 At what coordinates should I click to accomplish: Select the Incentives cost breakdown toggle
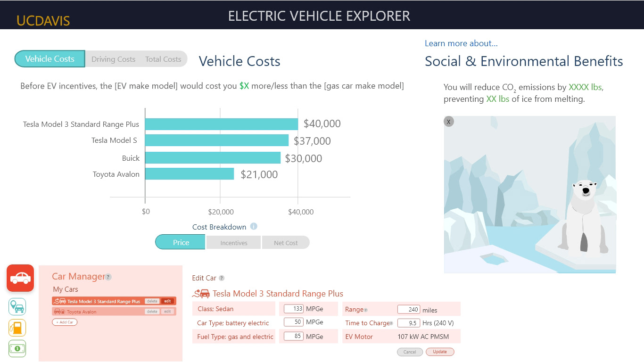[x=234, y=243]
